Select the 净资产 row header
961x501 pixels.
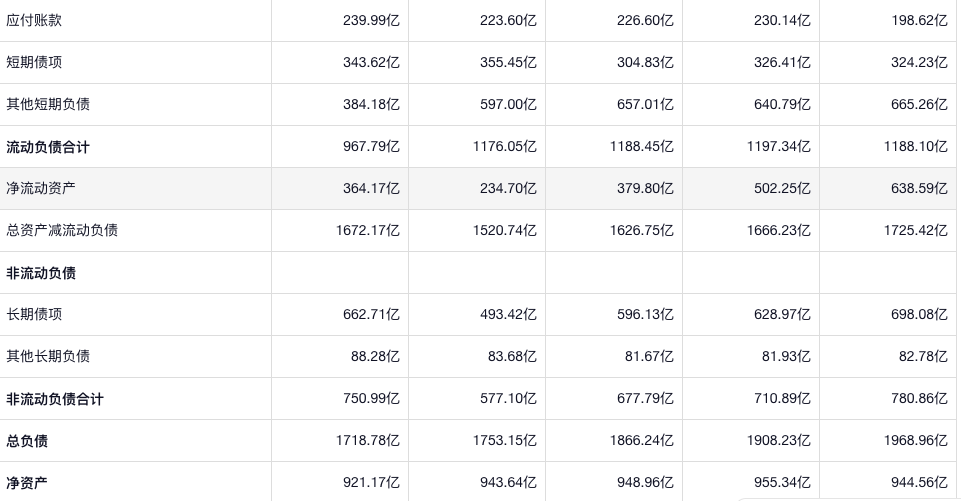(27, 483)
